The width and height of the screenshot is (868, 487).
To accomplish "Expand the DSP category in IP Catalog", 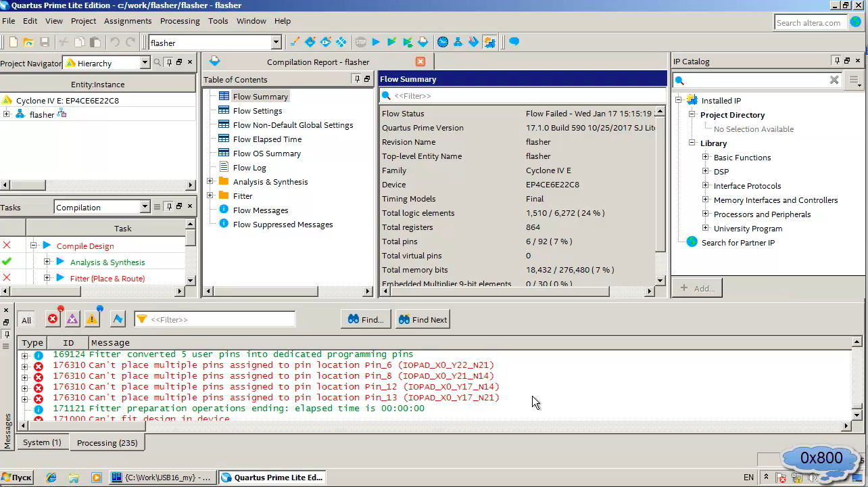I will (705, 171).
